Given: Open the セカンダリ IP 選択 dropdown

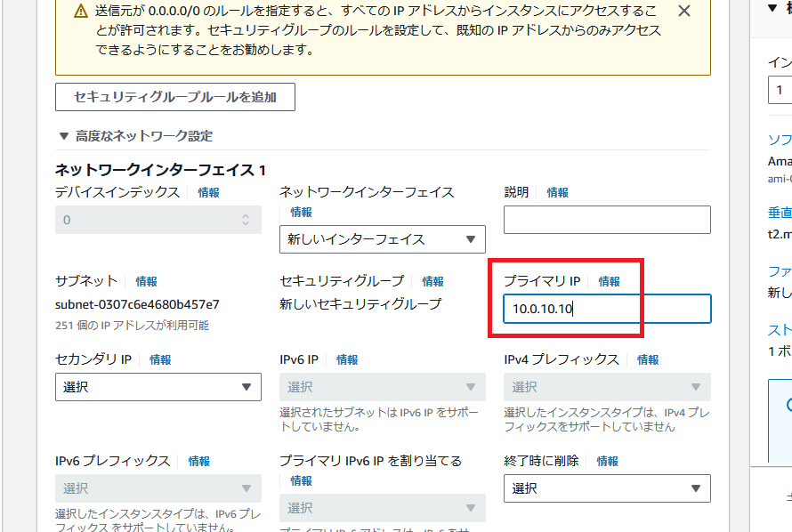Looking at the screenshot, I should [158, 387].
